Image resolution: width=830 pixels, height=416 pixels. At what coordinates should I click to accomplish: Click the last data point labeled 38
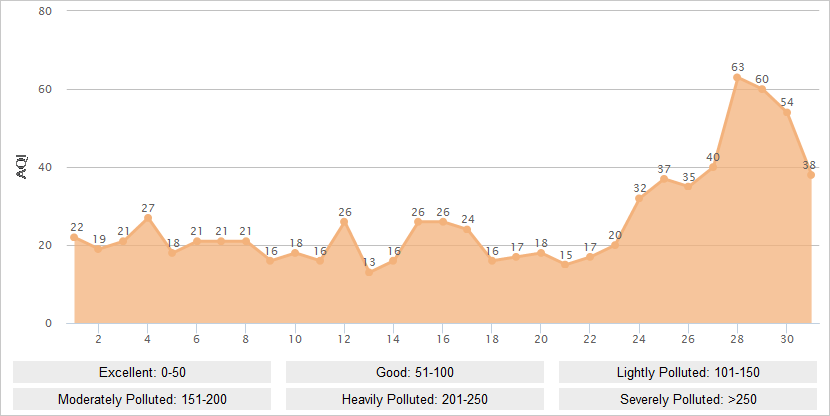point(811,175)
